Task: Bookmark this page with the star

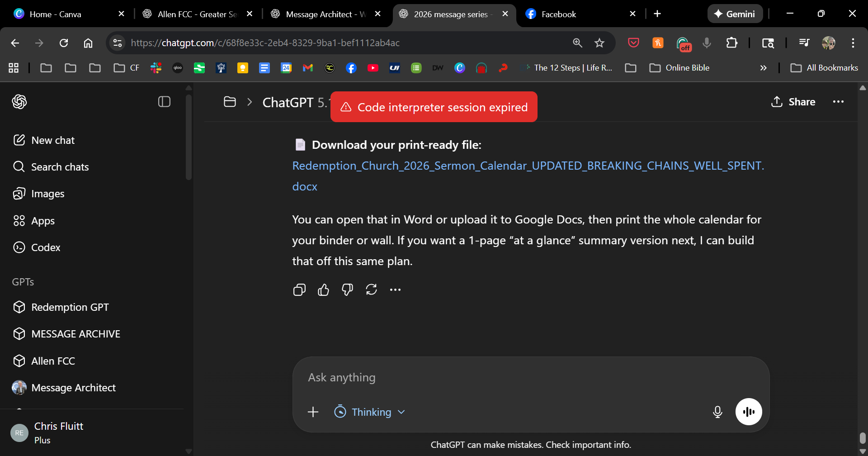Action: point(599,43)
